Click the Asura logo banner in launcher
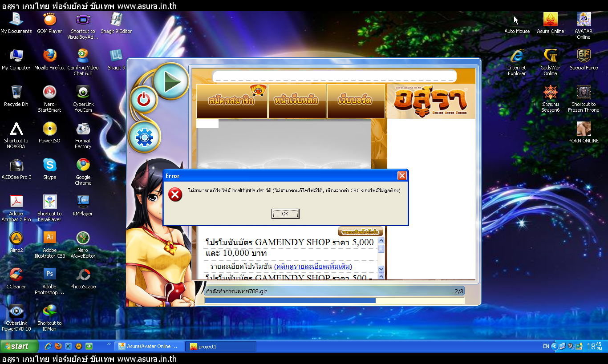 [x=431, y=101]
